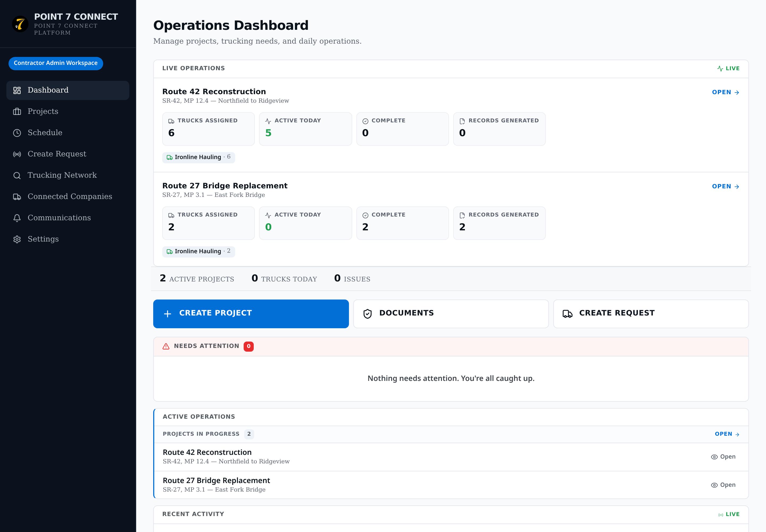Click the '2 Active Projects' stat
766x532 pixels.
coord(197,279)
